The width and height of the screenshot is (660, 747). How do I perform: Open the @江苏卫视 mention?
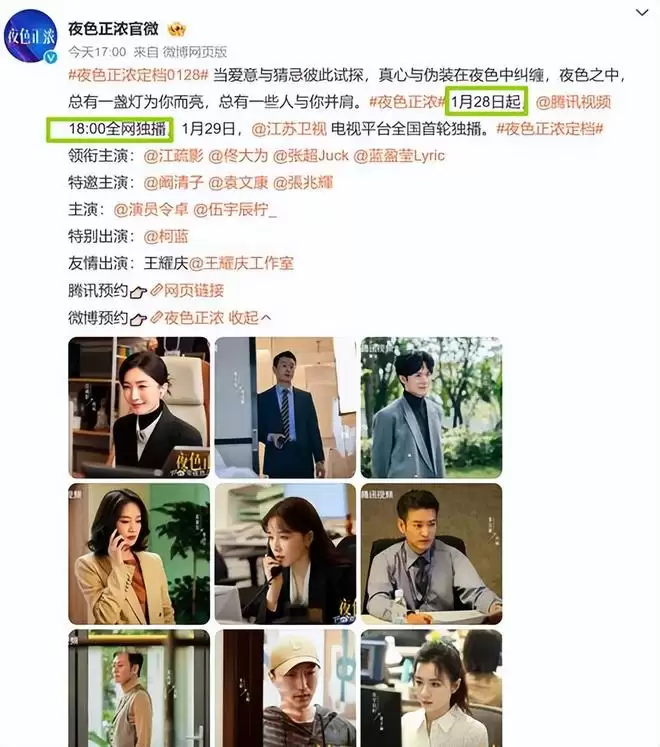(x=289, y=129)
